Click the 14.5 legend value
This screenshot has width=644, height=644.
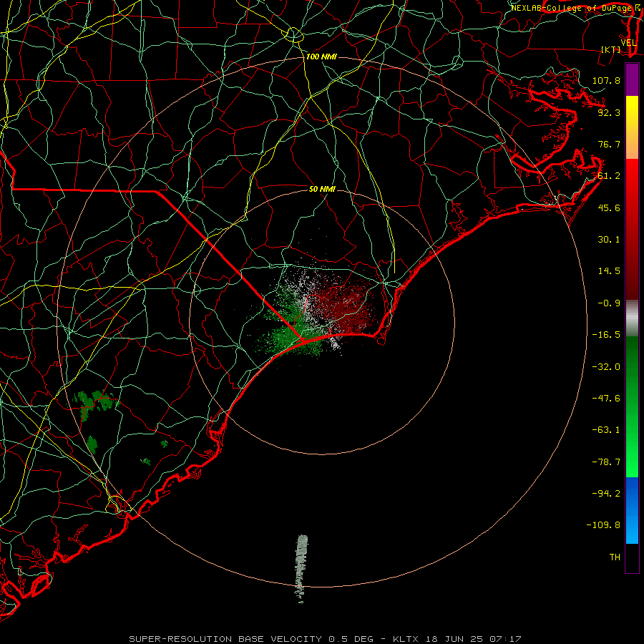pyautogui.click(x=609, y=271)
